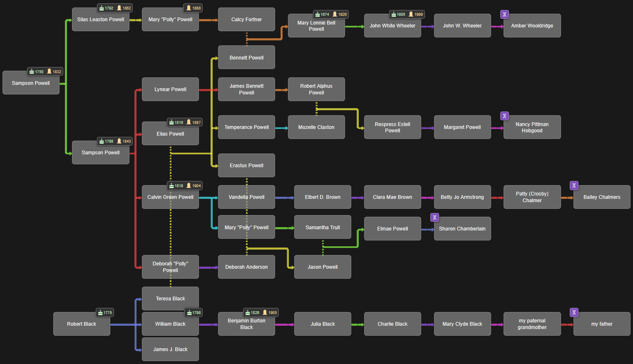The height and width of the screenshot is (364, 633).
Task: Open the DNA badge on Bailey Chalmers
Action: pos(574,186)
